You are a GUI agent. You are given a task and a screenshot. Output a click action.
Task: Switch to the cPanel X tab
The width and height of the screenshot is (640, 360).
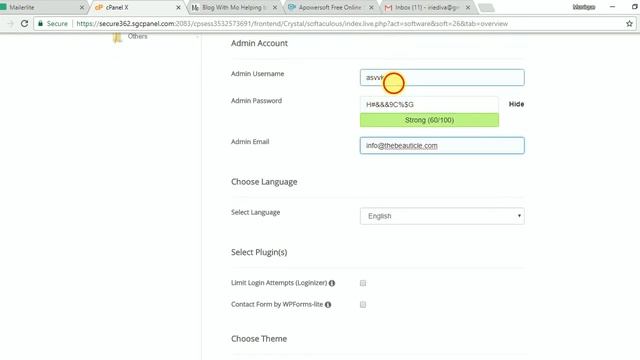[137, 7]
